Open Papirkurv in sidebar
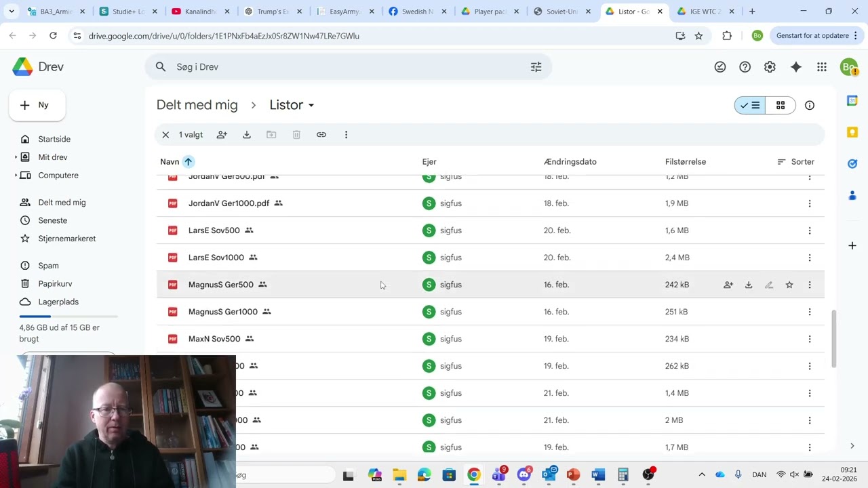The width and height of the screenshot is (868, 488). (55, 284)
